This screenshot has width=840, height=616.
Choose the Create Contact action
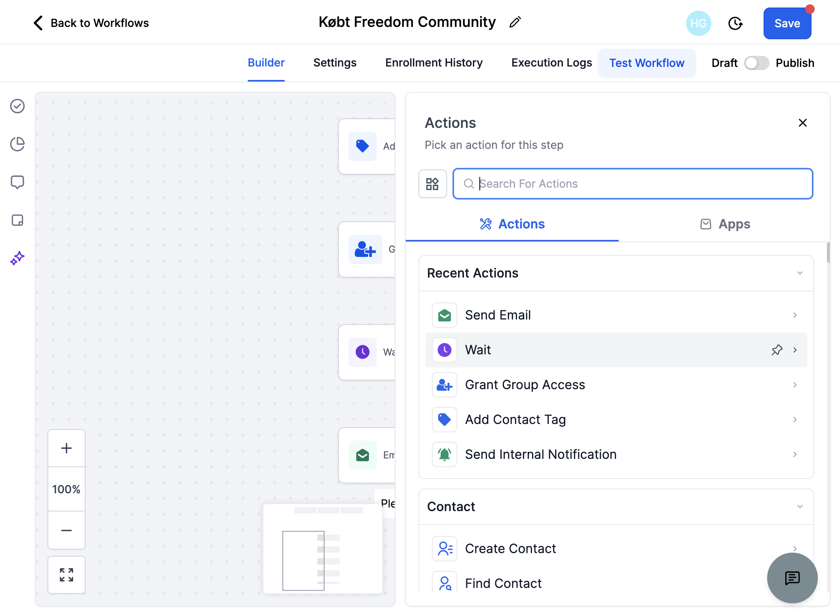coord(616,549)
